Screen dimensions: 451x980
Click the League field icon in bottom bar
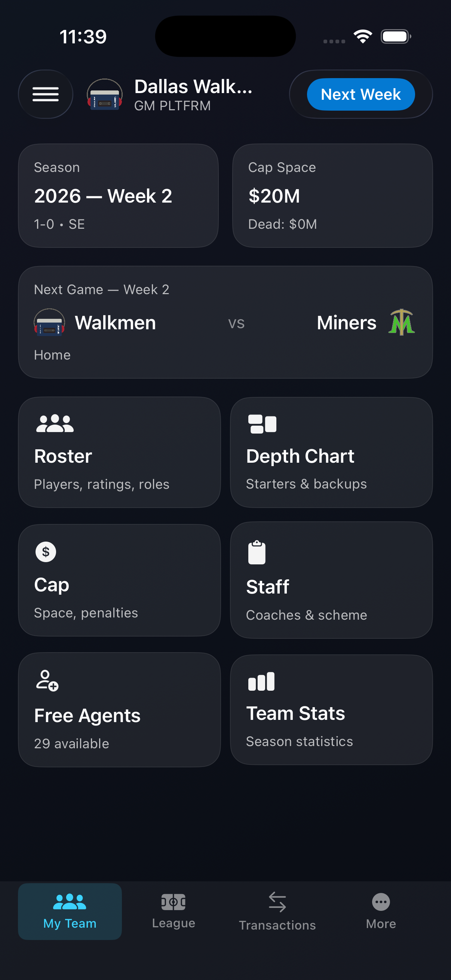pos(173,902)
